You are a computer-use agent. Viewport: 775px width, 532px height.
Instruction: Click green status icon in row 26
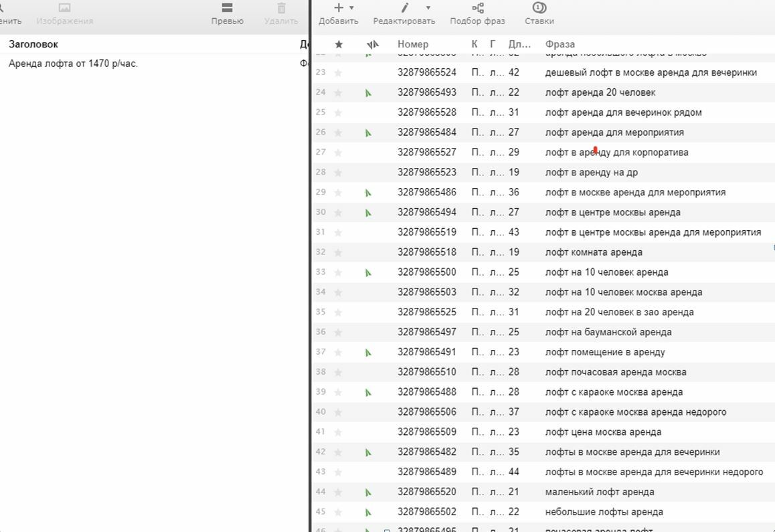coord(368,133)
